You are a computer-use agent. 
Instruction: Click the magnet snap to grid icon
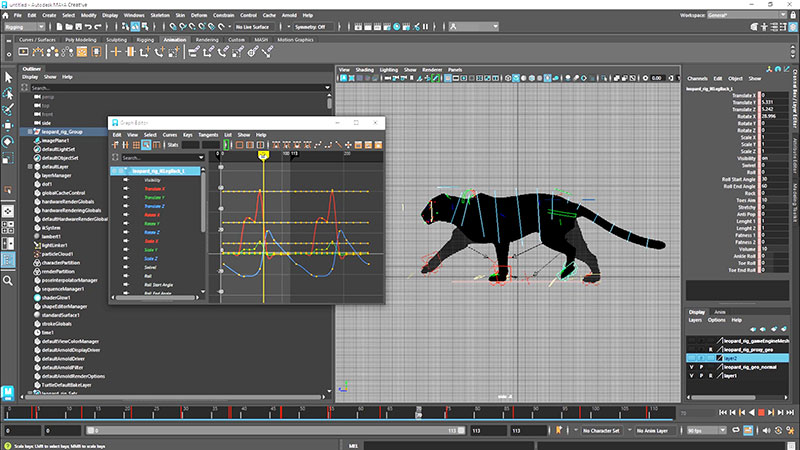(x=173, y=27)
